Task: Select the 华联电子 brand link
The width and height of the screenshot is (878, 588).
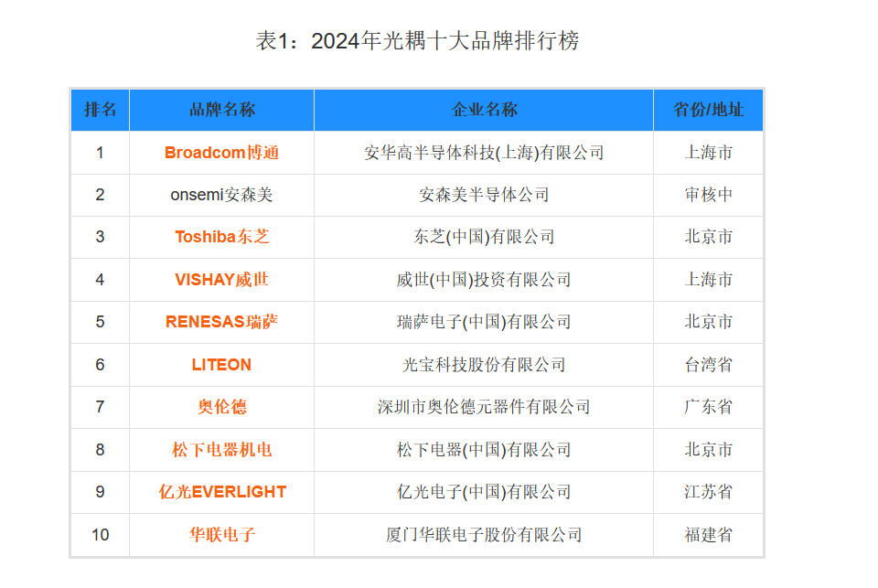Action: coord(221,535)
